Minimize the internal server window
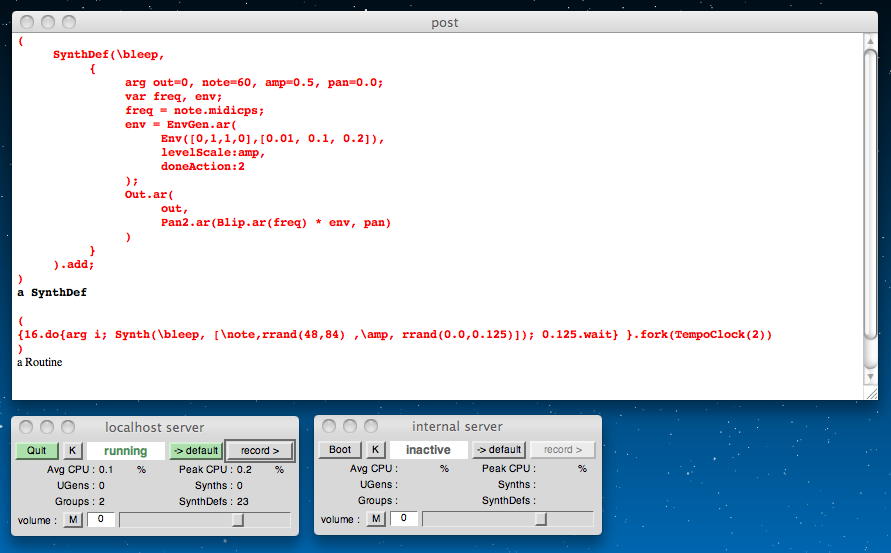This screenshot has height=553, width=891. click(351, 427)
